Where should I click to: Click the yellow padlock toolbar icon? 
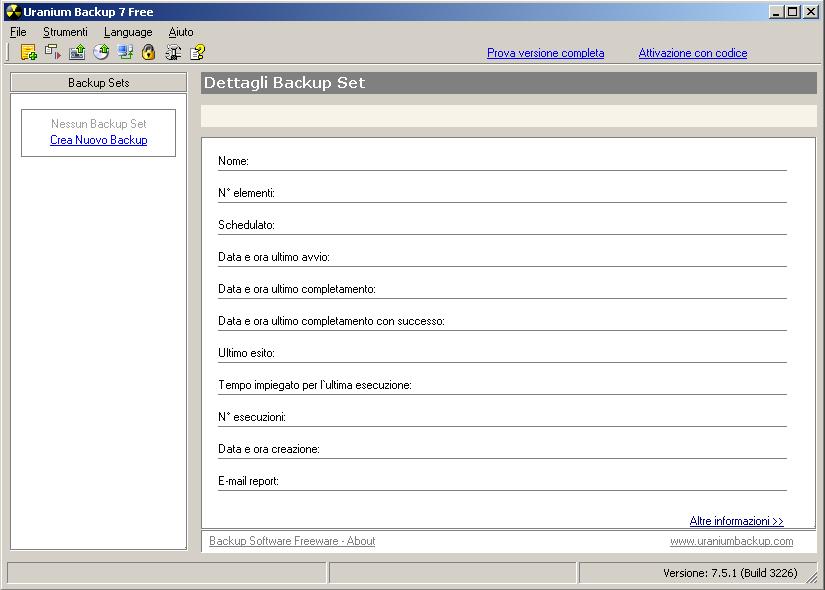coord(149,52)
